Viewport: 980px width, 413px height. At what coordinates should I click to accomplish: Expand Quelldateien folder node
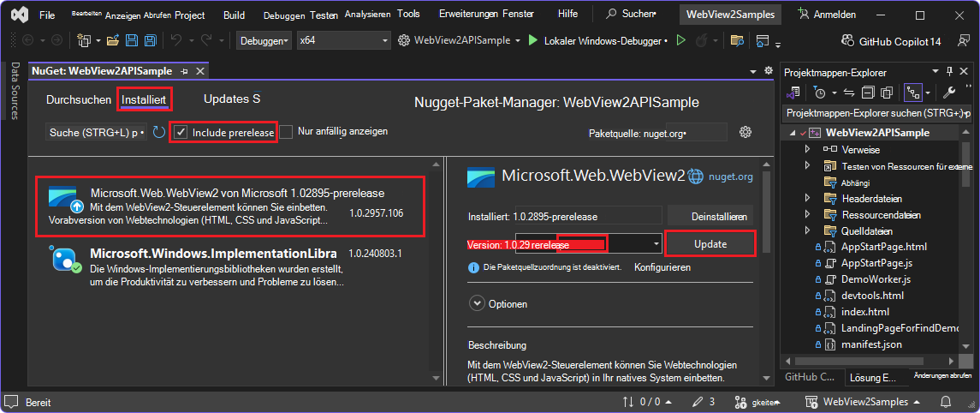[x=807, y=230]
